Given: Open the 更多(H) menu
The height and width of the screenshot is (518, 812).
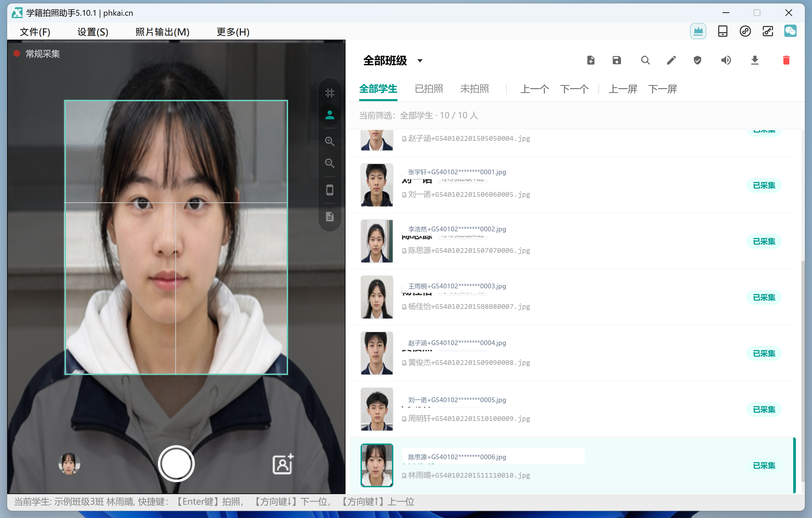Looking at the screenshot, I should [233, 32].
